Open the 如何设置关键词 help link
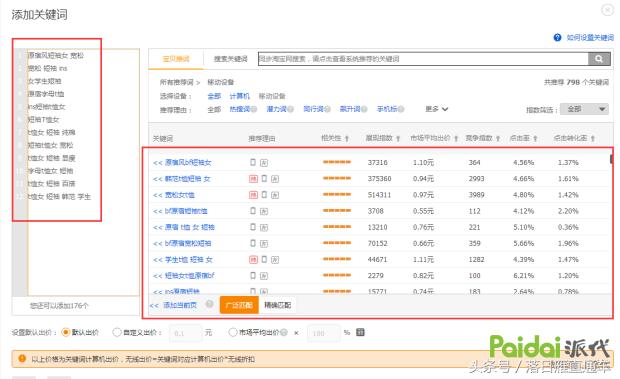The image size is (620, 379). point(590,38)
